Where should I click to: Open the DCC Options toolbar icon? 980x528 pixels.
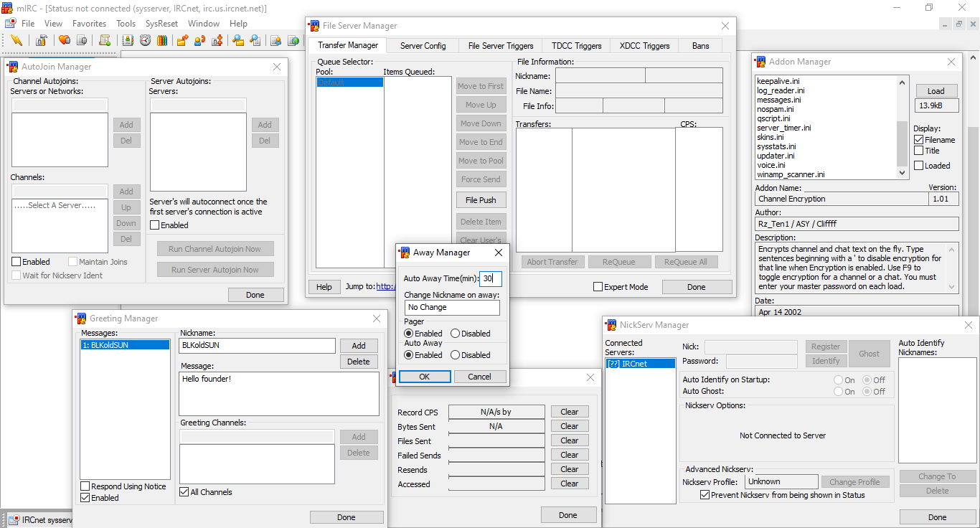pyautogui.click(x=217, y=40)
